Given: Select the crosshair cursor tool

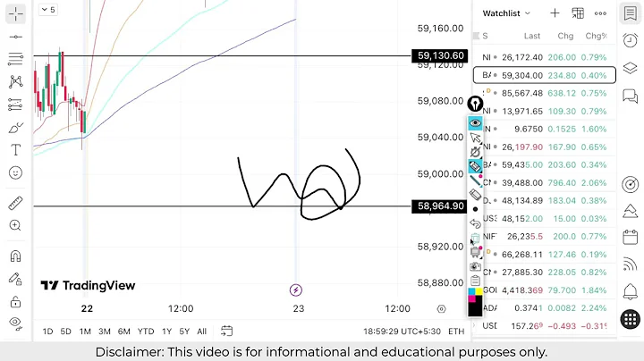Looking at the screenshot, I should 15,13.
